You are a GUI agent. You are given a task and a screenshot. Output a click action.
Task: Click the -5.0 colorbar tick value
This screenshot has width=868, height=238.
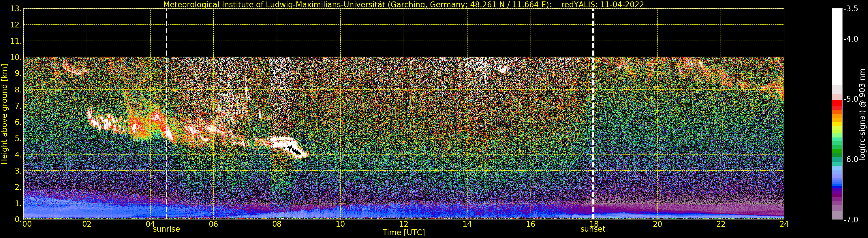click(x=851, y=99)
